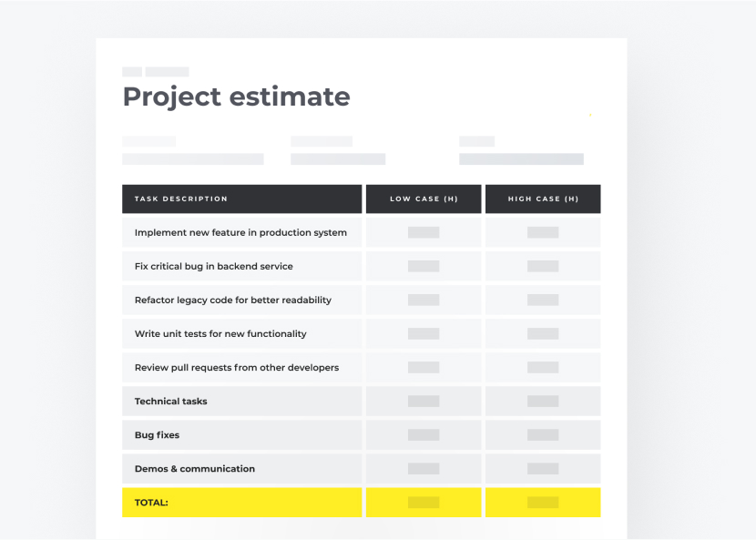Select the Implement new feature task row
Image resolution: width=756 pixels, height=540 pixels.
pyautogui.click(x=240, y=232)
